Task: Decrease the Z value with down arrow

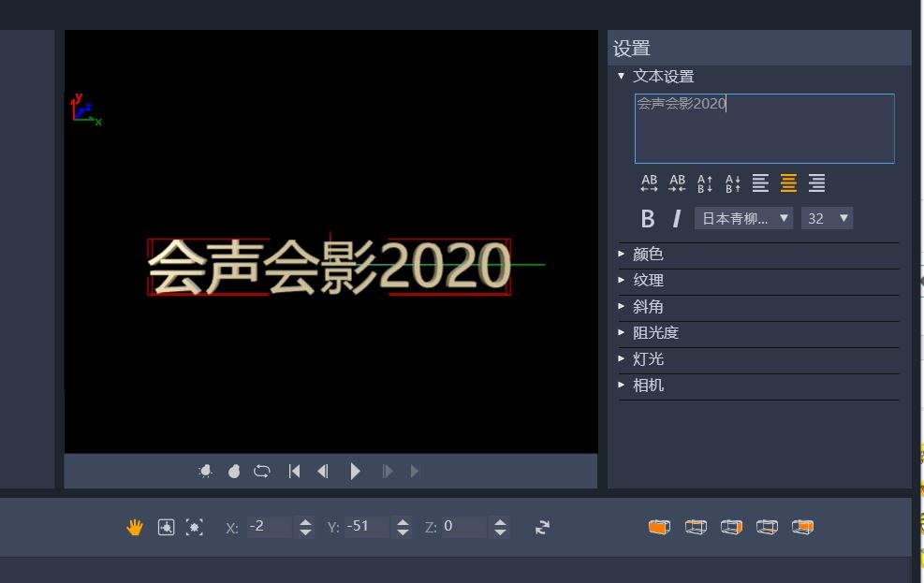Action: tap(500, 532)
